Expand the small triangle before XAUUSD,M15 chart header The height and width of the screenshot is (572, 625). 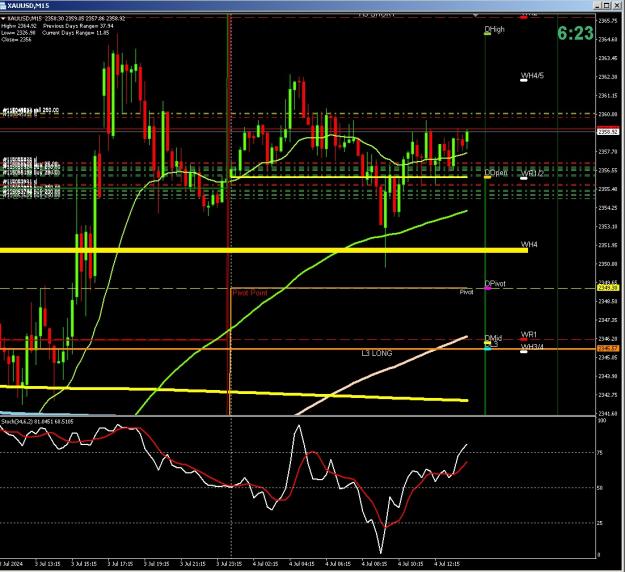[x=3, y=19]
